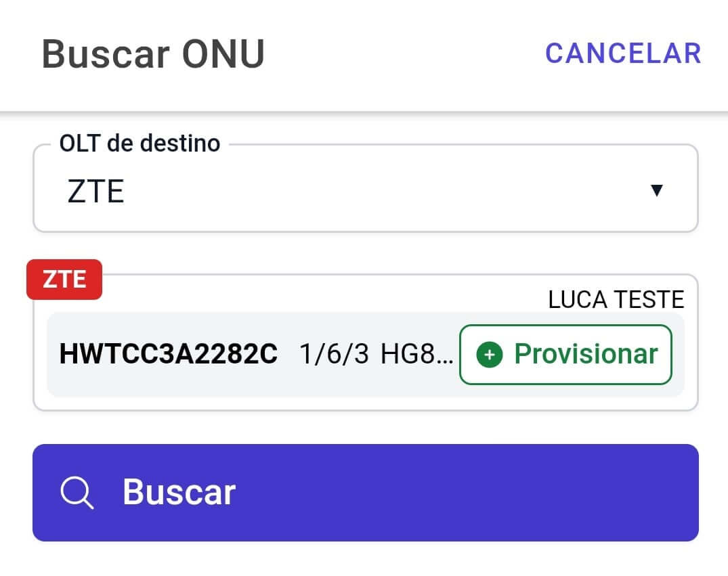Click the magnifying glass search icon
728x576 pixels.
[77, 492]
